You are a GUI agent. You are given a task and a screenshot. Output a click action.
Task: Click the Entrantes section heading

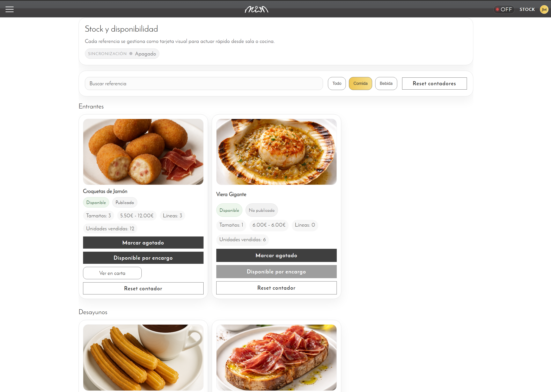tap(91, 106)
